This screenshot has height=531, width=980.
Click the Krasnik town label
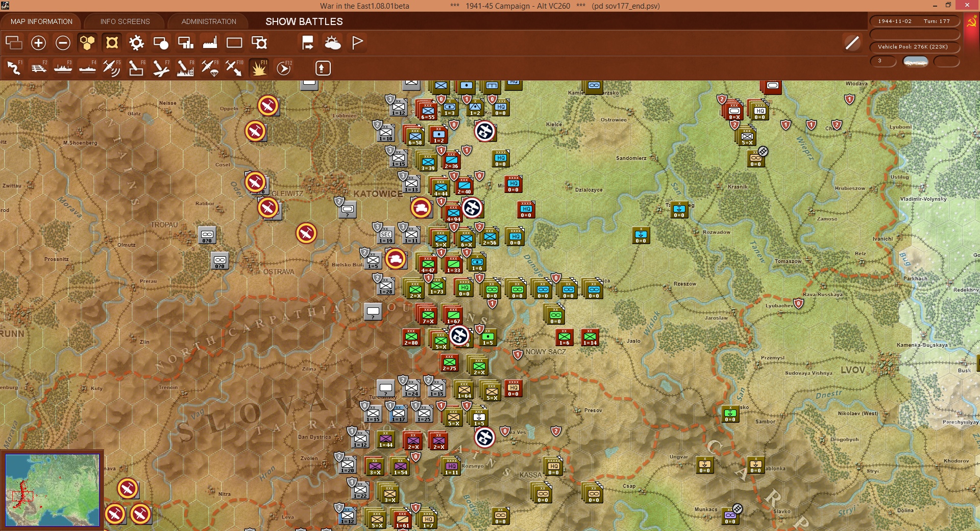coord(738,187)
